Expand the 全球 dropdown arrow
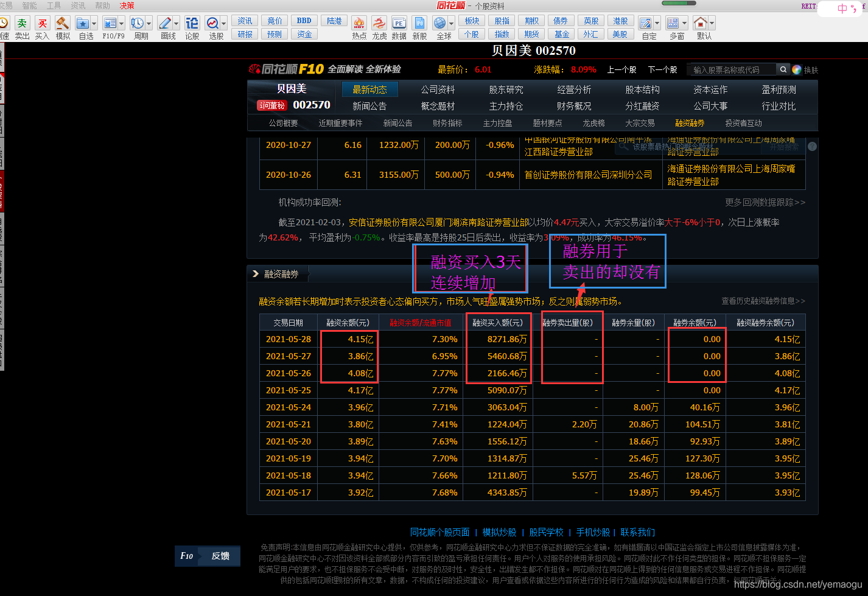 [x=451, y=24]
